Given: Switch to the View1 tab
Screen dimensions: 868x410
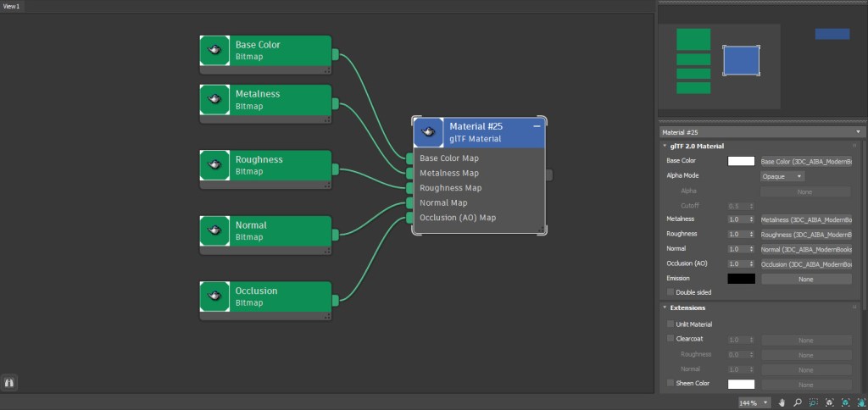Looking at the screenshot, I should tap(12, 6).
